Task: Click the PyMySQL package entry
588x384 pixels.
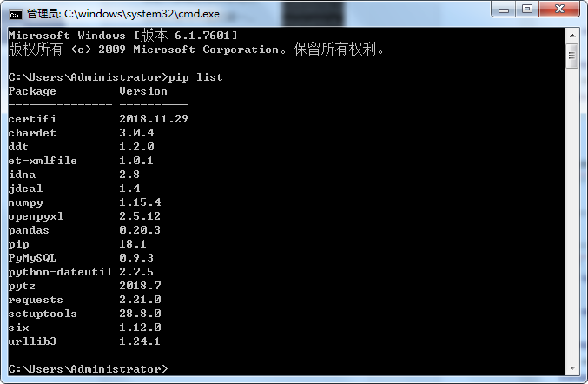Action: pyautogui.click(x=32, y=258)
